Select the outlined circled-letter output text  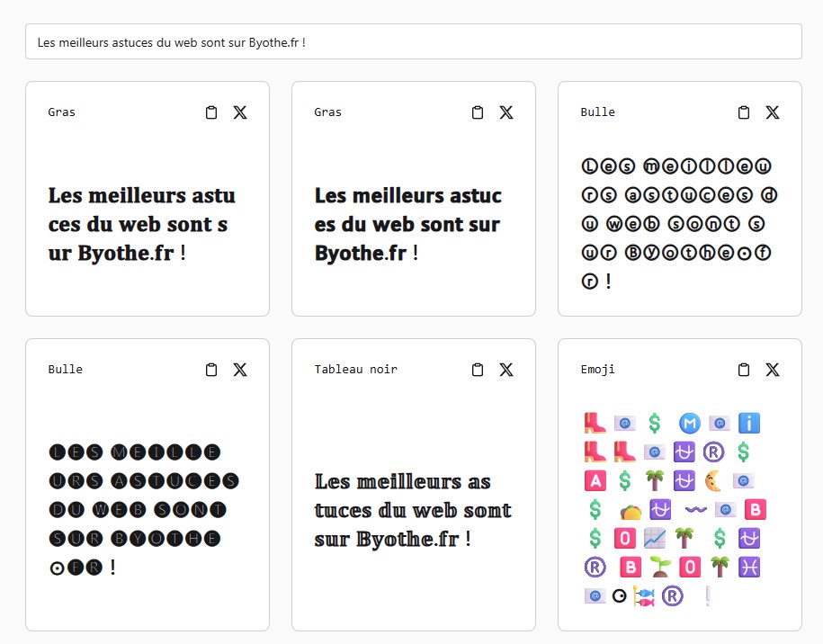click(679, 224)
